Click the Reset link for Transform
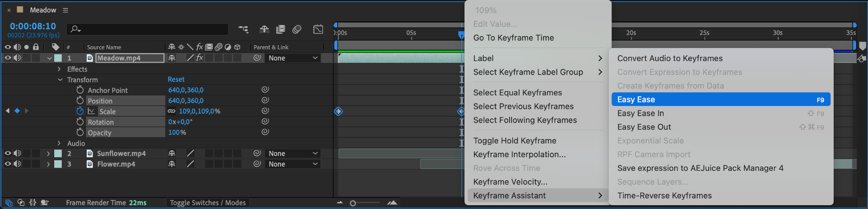This screenshot has width=868, height=209. 176,79
